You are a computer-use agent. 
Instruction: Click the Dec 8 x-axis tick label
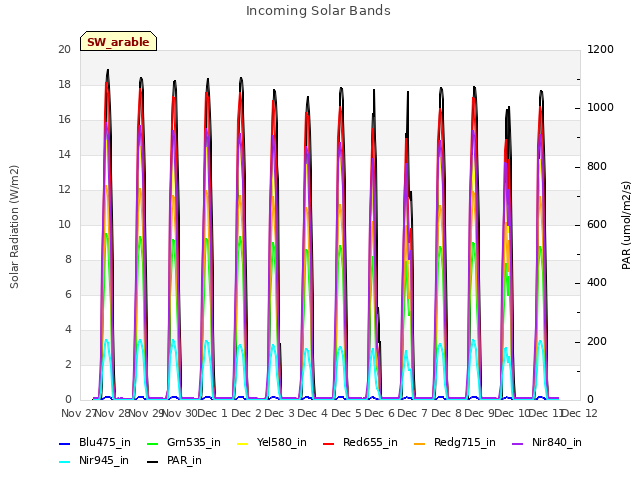point(447,413)
